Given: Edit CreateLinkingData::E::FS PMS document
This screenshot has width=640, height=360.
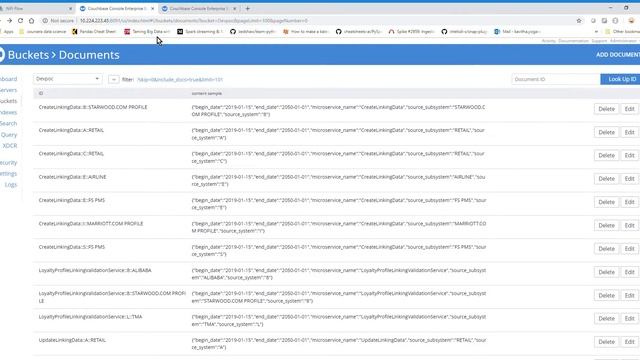Looking at the screenshot, I should (x=629, y=202).
